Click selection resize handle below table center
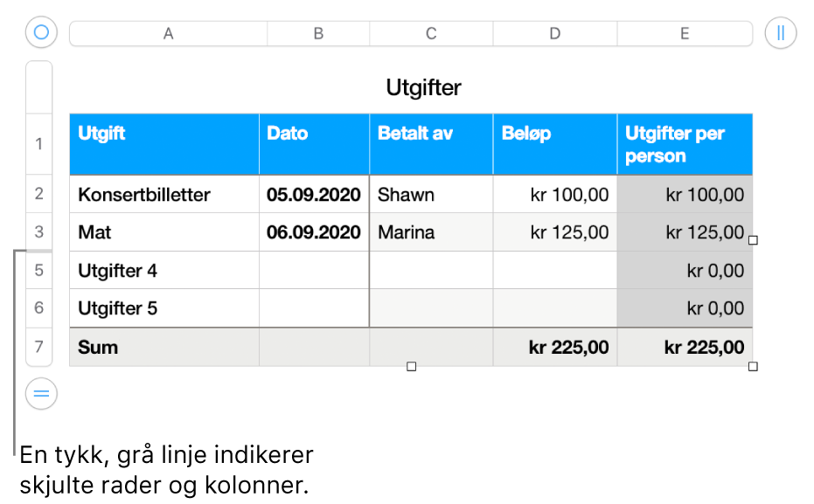 (x=412, y=367)
